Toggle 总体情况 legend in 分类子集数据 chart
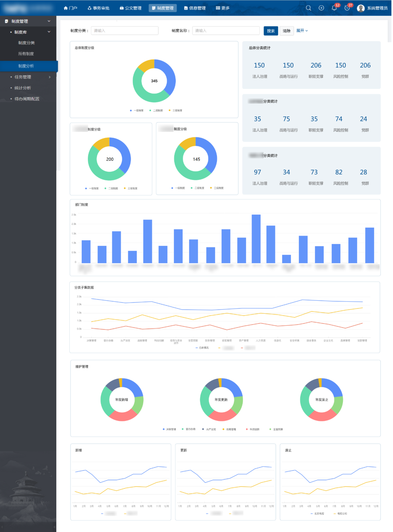393x532 pixels. [202, 348]
